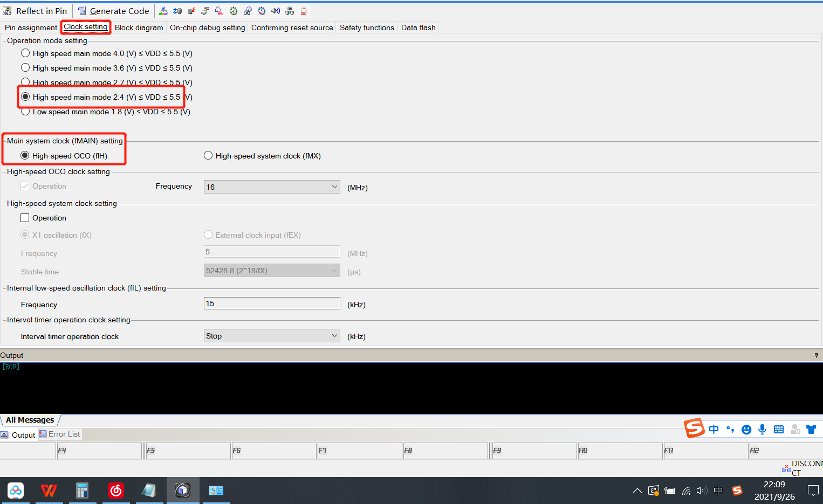Click the F5 function key button
The image size is (823, 504).
tap(188, 451)
